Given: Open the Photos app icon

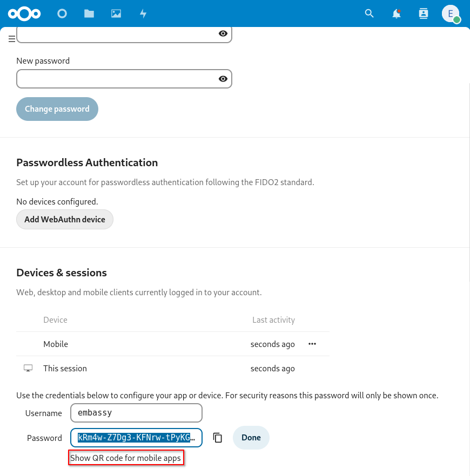Looking at the screenshot, I should tap(116, 13).
